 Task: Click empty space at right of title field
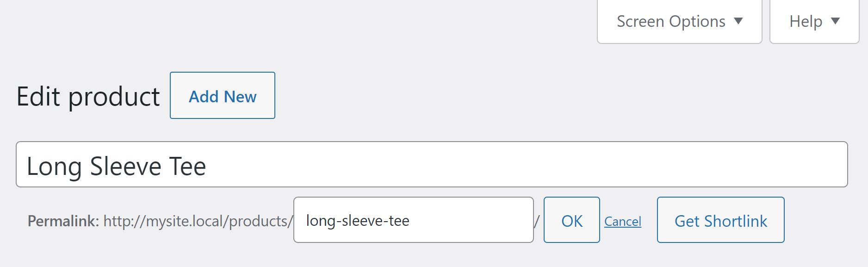pos(601,165)
